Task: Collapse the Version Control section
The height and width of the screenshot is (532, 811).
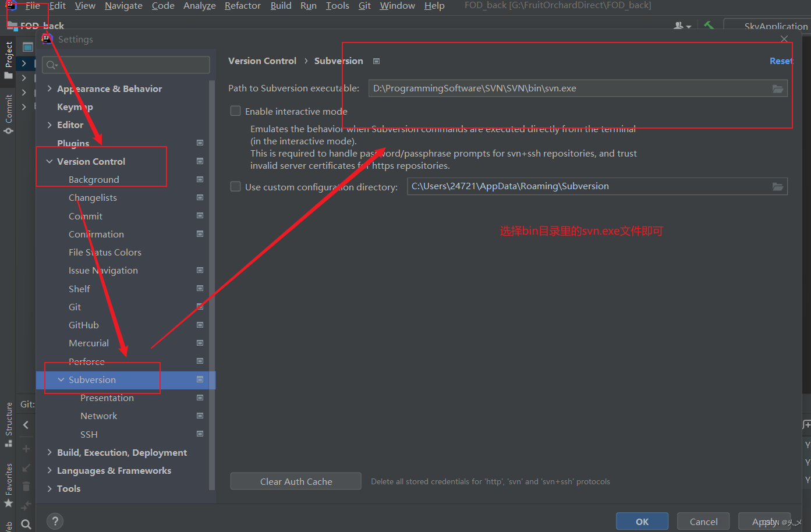Action: pos(49,161)
